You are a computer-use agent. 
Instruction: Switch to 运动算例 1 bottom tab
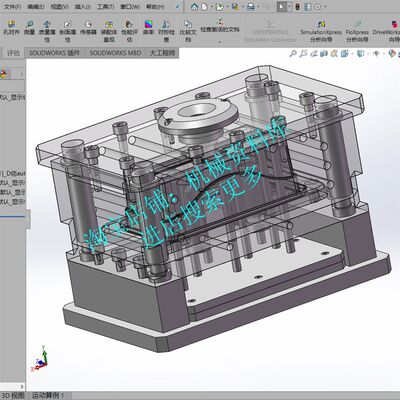pos(48,396)
